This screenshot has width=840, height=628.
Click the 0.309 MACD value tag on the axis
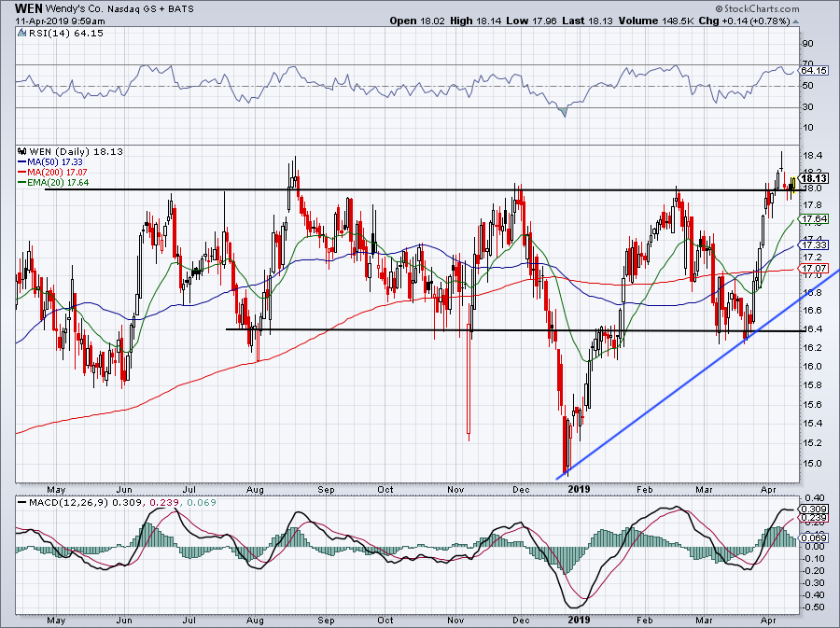[814, 509]
